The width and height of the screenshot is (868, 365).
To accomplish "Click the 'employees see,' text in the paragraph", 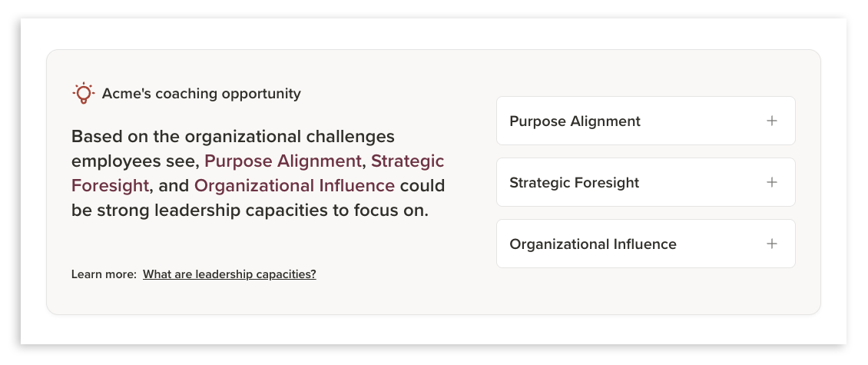I will click(136, 161).
